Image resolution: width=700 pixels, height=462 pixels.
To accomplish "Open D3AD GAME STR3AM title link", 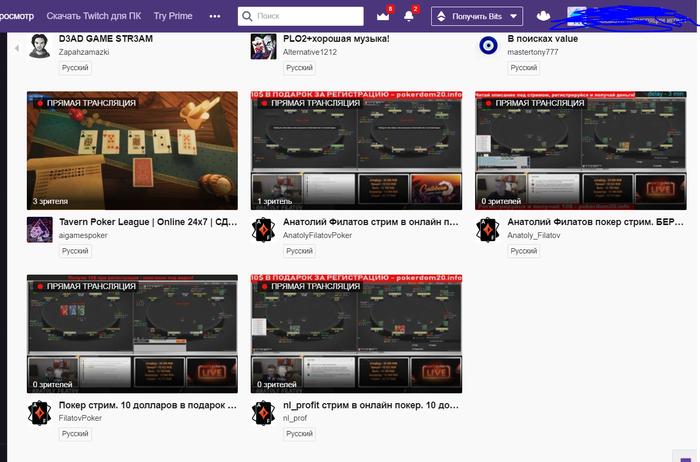I will [x=106, y=39].
